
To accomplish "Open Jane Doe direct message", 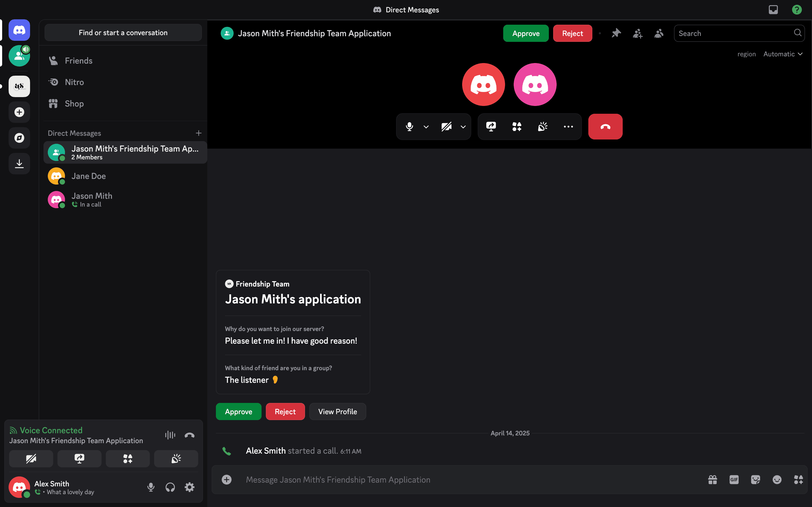I will (89, 176).
